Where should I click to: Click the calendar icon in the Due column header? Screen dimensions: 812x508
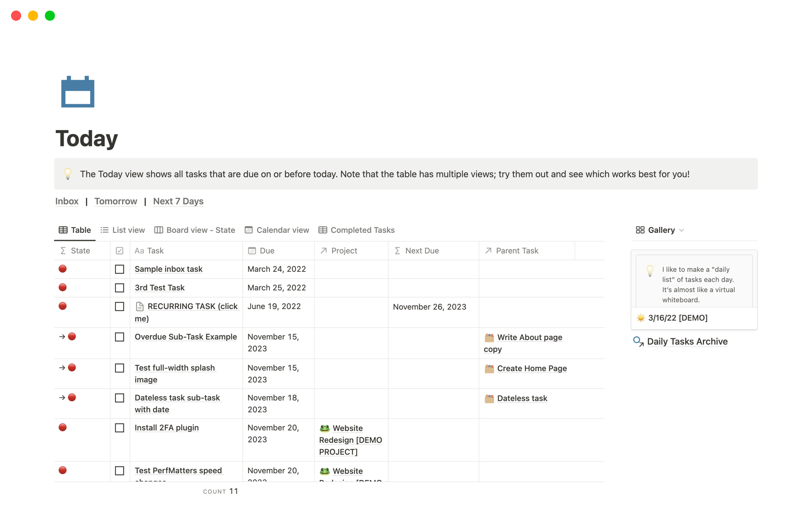[252, 251]
